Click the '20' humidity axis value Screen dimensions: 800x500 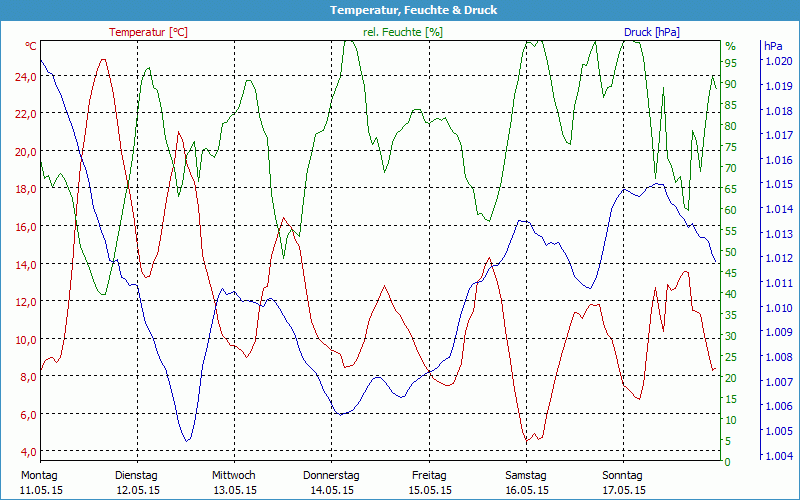tap(731, 378)
